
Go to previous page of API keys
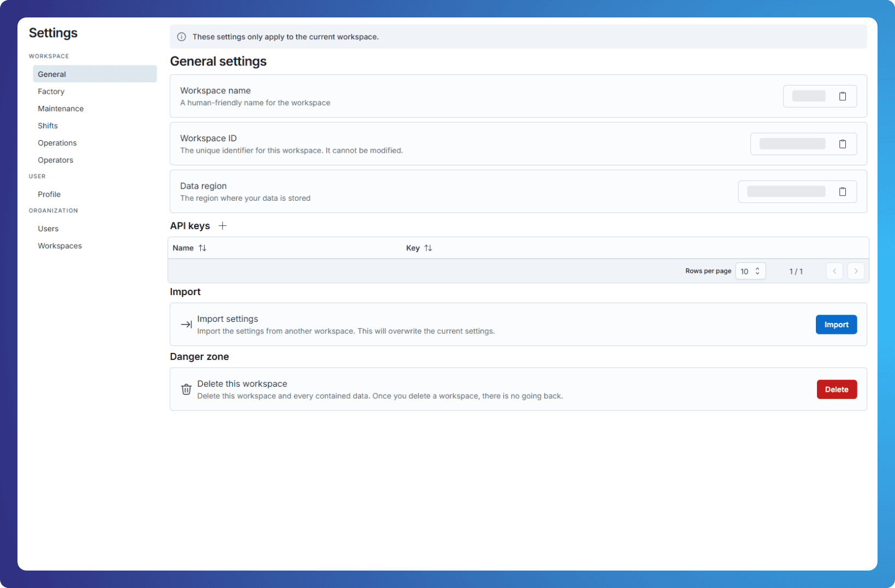coord(834,271)
